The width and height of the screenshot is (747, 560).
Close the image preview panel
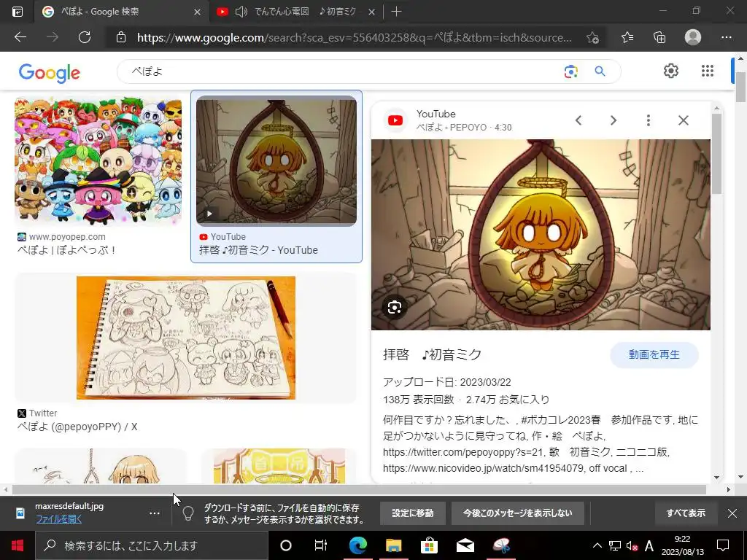(x=683, y=120)
